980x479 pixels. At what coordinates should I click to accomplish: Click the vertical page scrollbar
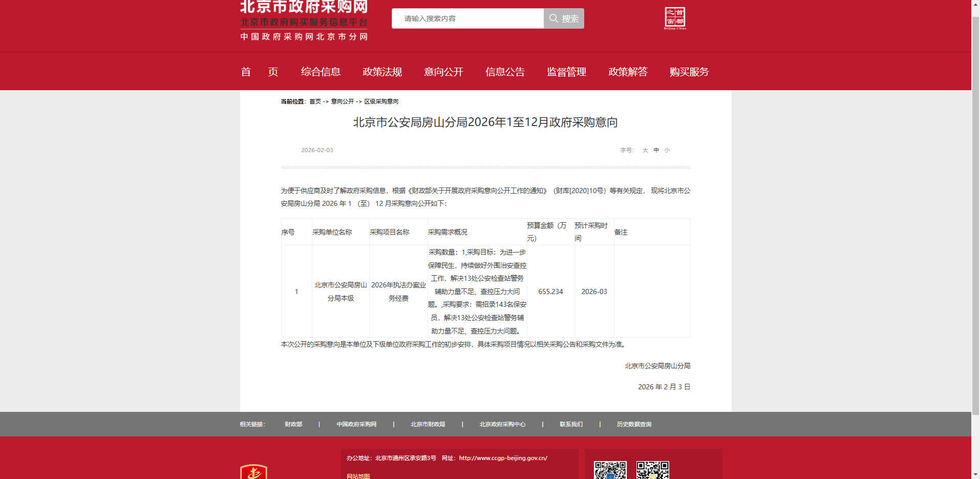(x=975, y=205)
